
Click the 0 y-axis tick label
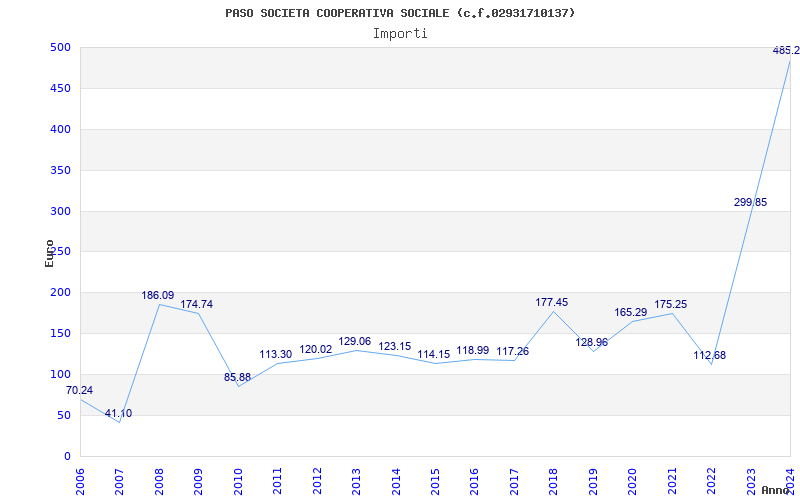click(x=66, y=456)
